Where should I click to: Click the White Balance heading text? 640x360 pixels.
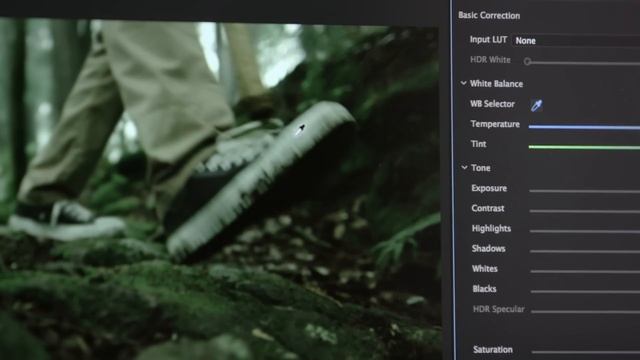click(496, 84)
